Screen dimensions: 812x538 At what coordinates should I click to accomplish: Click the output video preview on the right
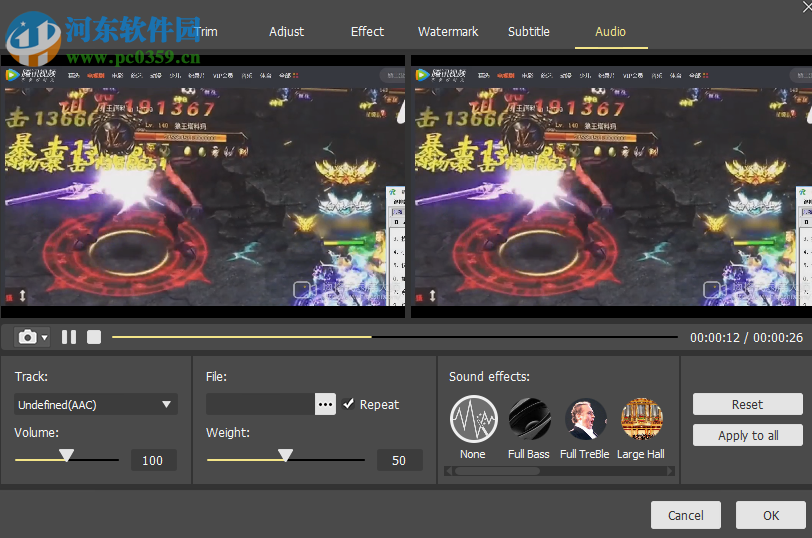click(x=611, y=186)
